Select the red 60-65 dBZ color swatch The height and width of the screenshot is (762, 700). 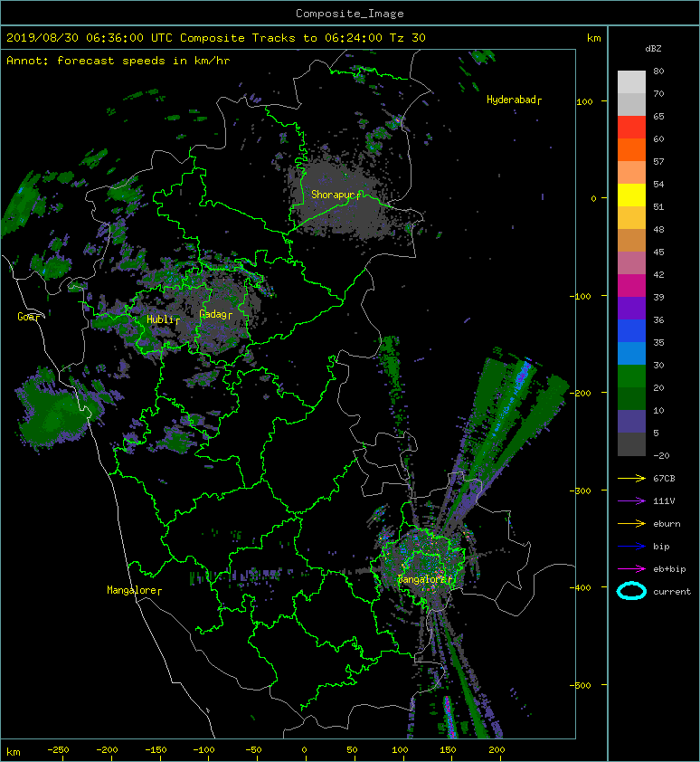point(631,128)
